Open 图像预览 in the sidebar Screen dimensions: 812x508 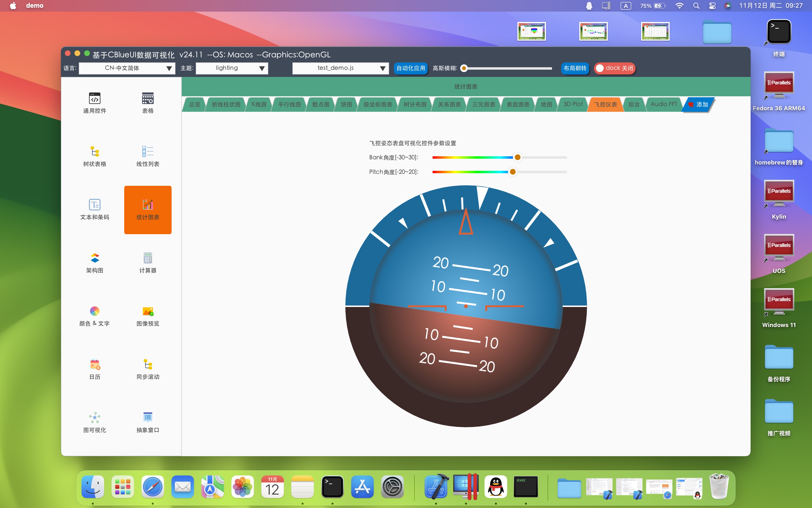(148, 316)
